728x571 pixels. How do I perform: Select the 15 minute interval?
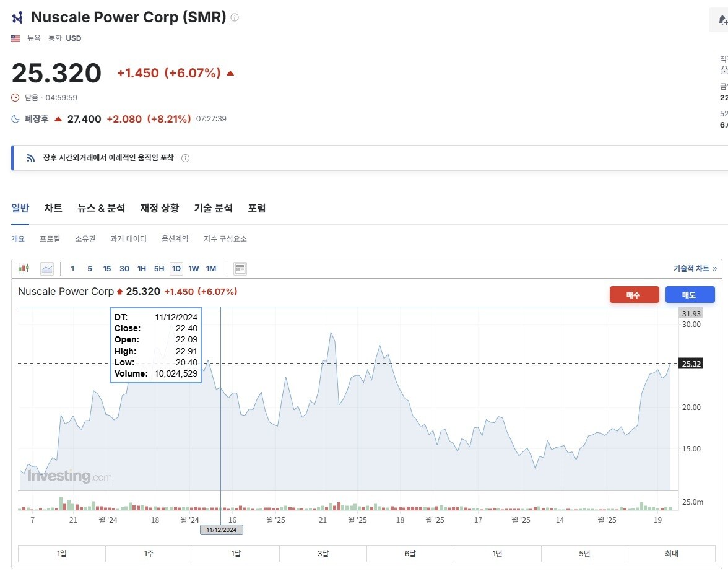106,269
